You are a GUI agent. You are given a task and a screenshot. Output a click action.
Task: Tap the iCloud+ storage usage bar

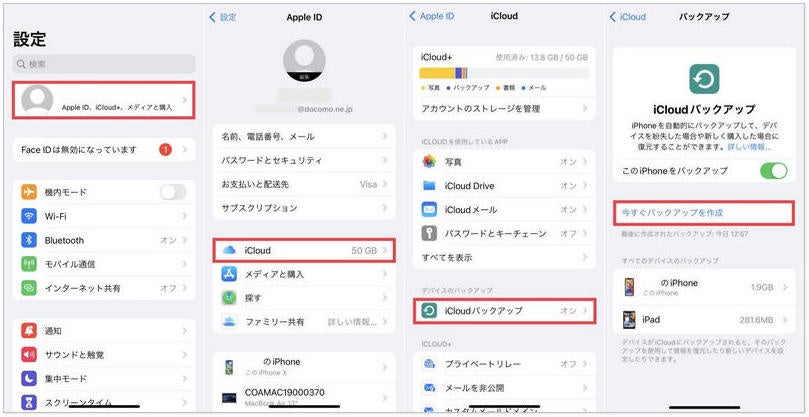click(504, 73)
